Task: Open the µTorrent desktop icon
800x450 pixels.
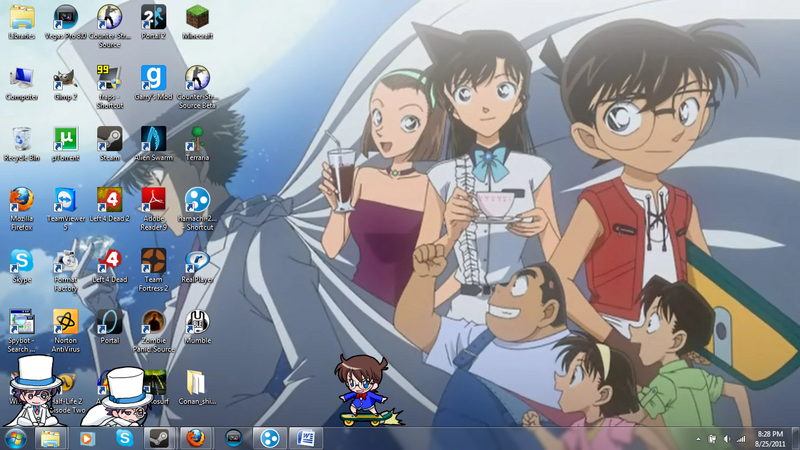Action: tap(66, 139)
